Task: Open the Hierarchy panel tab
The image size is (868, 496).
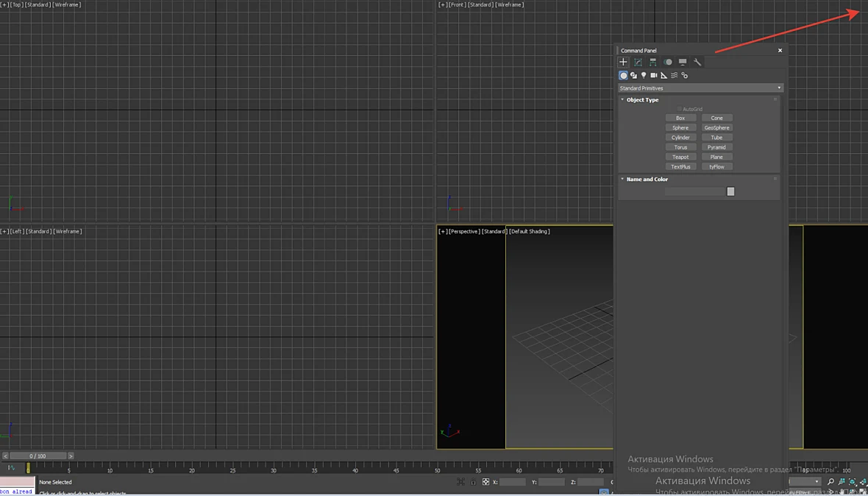Action: click(x=653, y=62)
